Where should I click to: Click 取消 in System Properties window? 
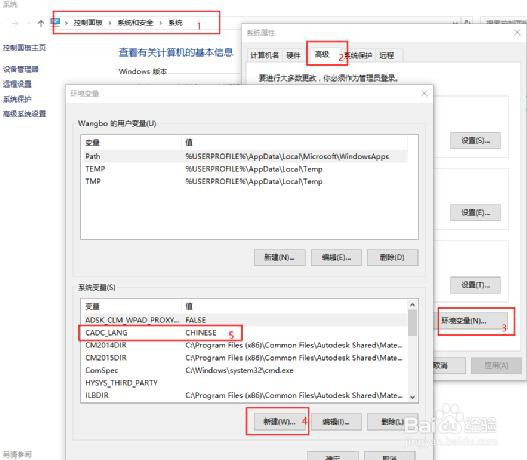tap(449, 365)
